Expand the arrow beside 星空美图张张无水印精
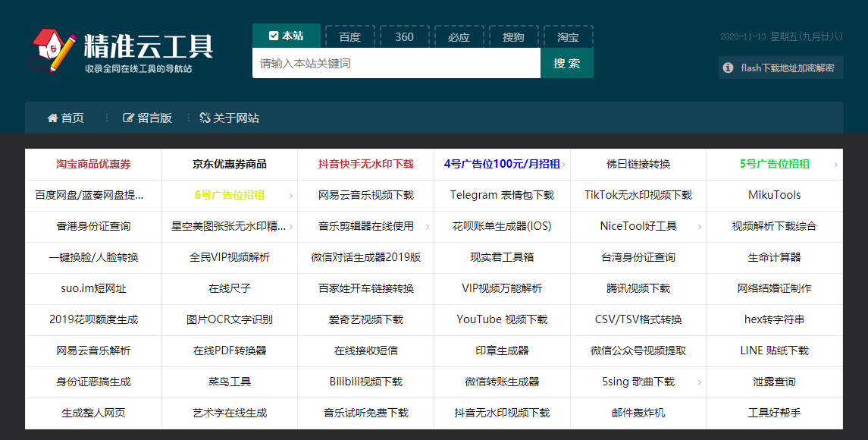 coord(291,227)
